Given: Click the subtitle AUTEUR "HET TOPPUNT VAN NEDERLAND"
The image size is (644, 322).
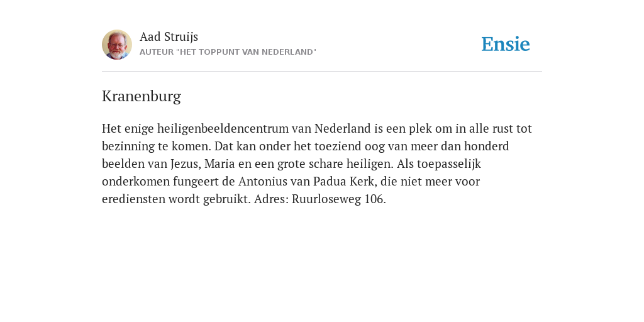Looking at the screenshot, I should pos(228,52).
